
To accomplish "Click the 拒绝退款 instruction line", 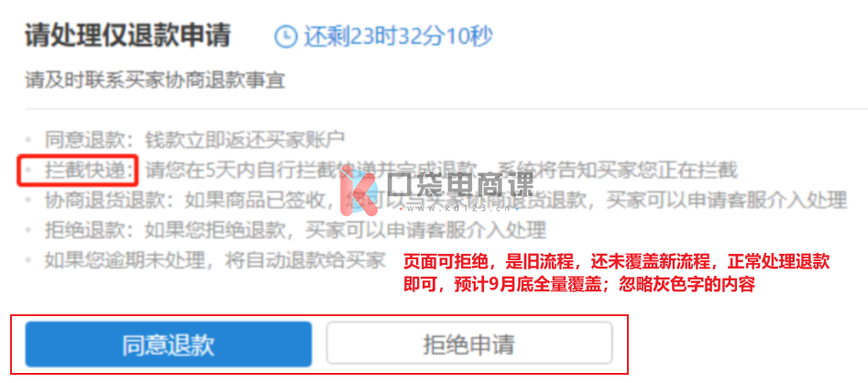I will [x=295, y=230].
